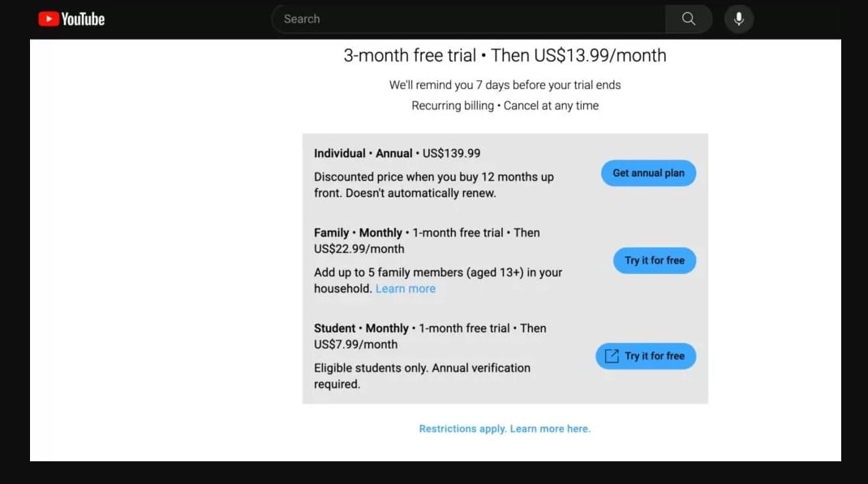Image resolution: width=868 pixels, height=484 pixels.
Task: Click the external-link icon in Student button
Action: (611, 356)
